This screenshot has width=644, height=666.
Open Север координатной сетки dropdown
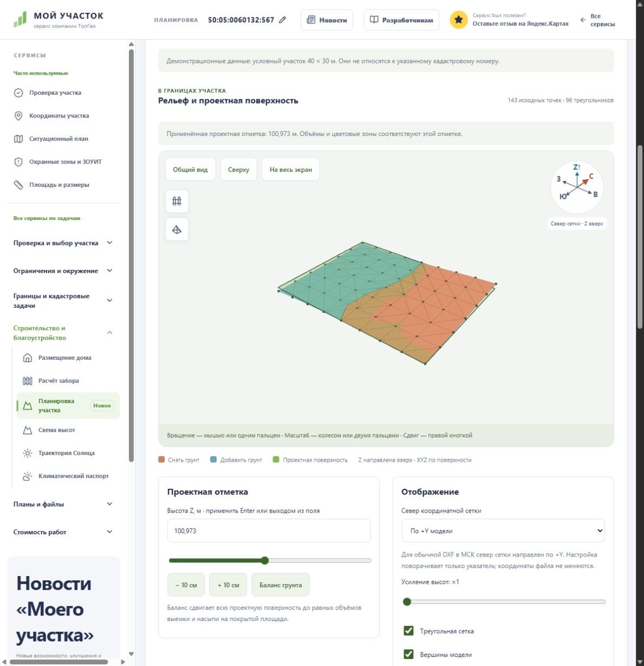click(503, 531)
